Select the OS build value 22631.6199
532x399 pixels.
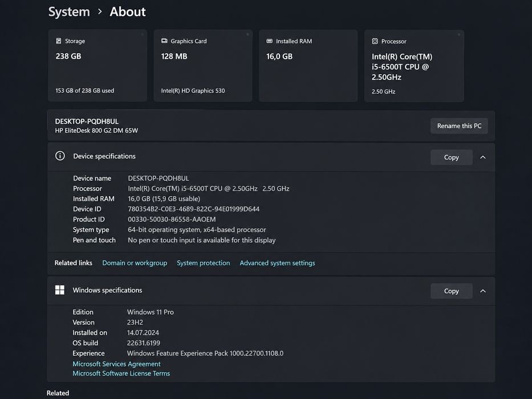pyautogui.click(x=144, y=343)
